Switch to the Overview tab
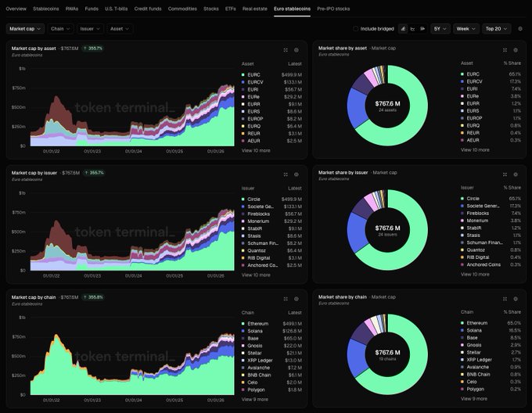This screenshot has height=413, width=532. click(x=16, y=9)
